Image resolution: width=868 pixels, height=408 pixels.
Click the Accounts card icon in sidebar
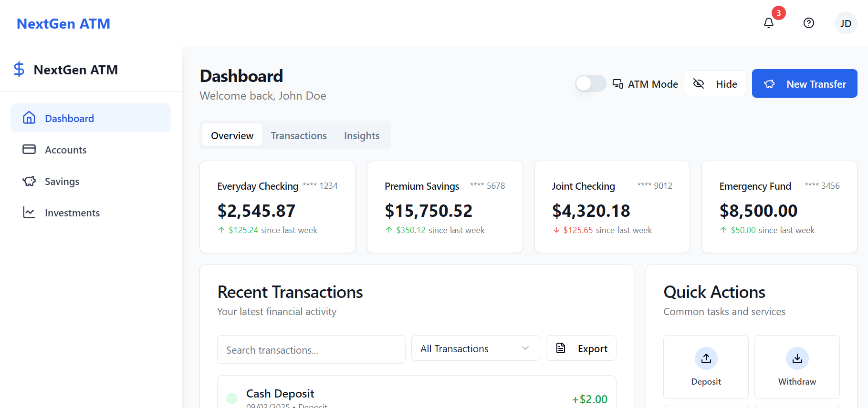29,149
